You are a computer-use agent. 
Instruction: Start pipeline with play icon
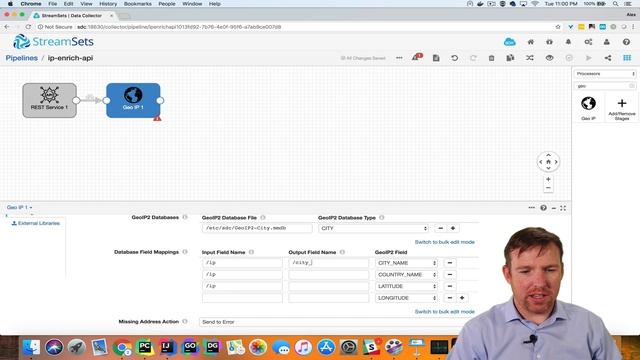point(588,58)
